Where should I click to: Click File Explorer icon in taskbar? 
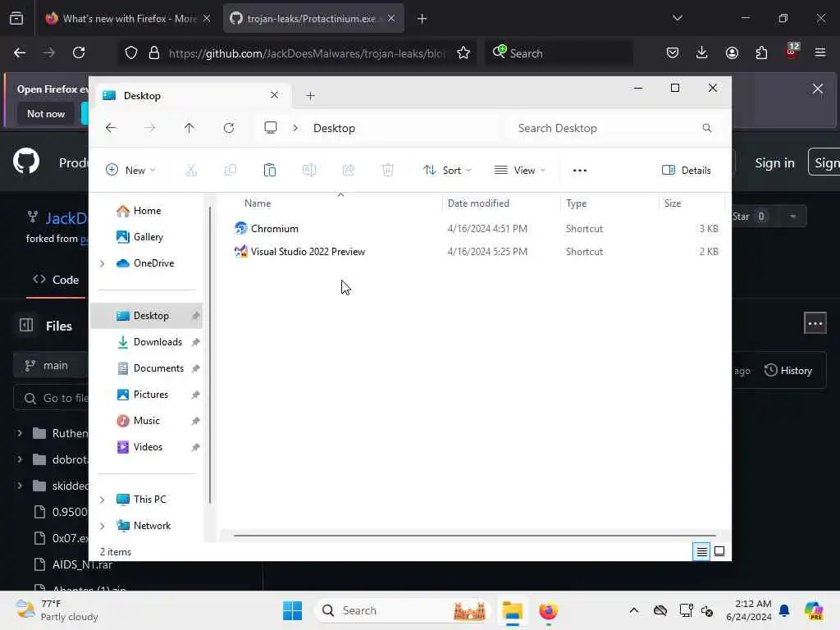[512, 610]
